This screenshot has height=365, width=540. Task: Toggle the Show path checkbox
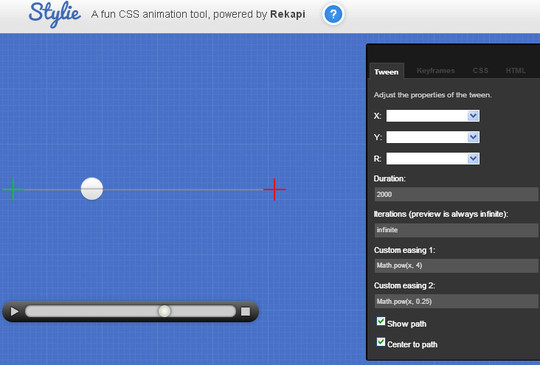pyautogui.click(x=381, y=322)
